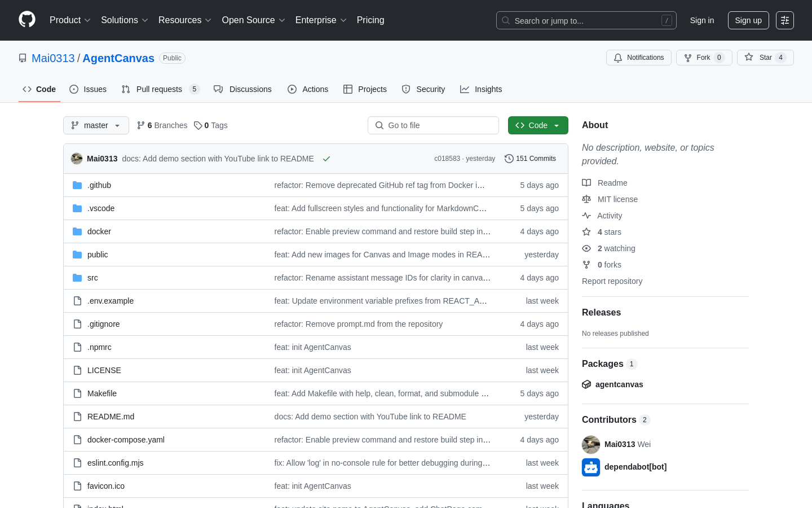
Task: Click the Go to file search field
Action: pyautogui.click(x=433, y=125)
